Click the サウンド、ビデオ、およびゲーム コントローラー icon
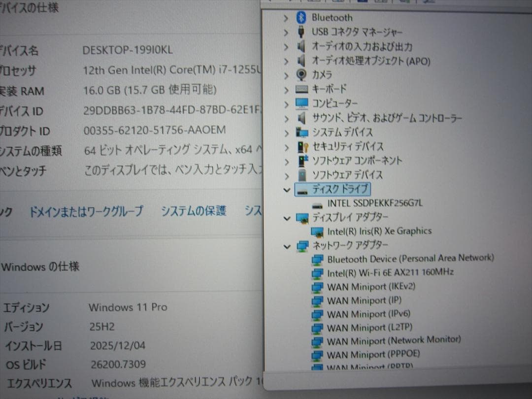Image resolution: width=532 pixels, height=399 pixels. (x=302, y=118)
